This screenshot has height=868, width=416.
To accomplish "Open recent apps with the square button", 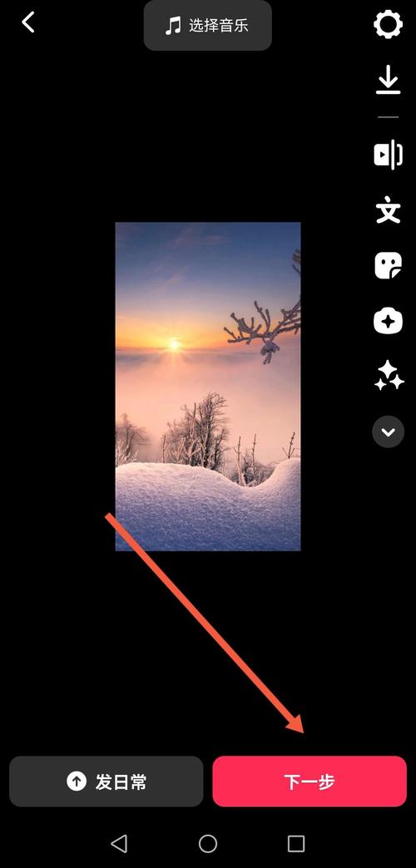I will tap(296, 844).
